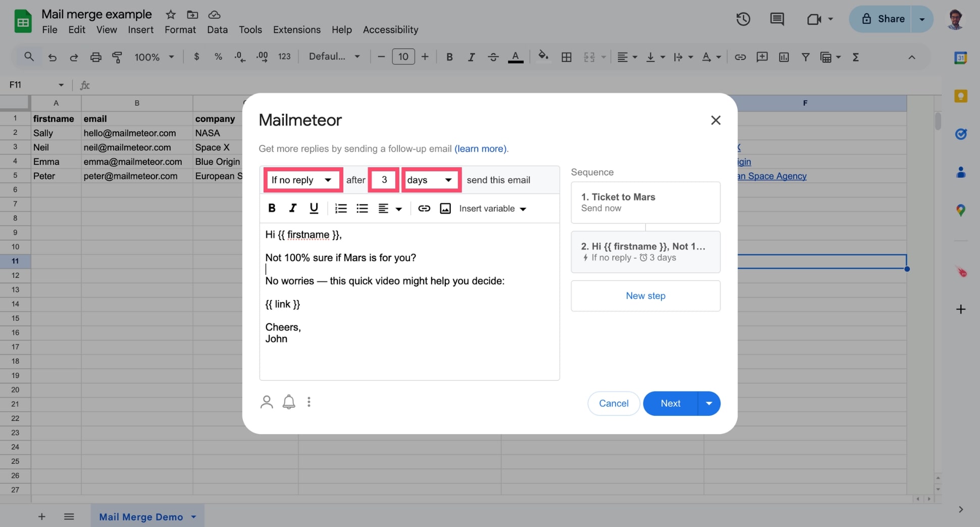The image size is (980, 527).
Task: Click the paint format icon
Action: click(117, 57)
